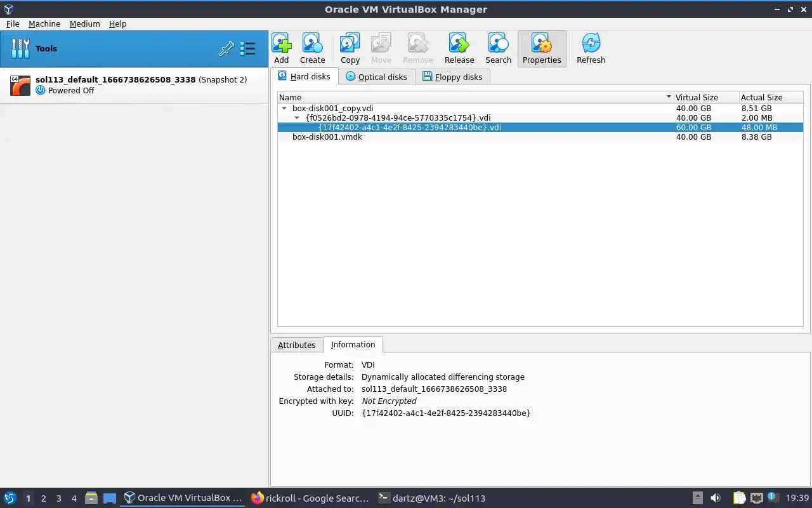Screen dimensions: 812x508
Task: Click the notification info tray icon
Action: [x=772, y=497]
